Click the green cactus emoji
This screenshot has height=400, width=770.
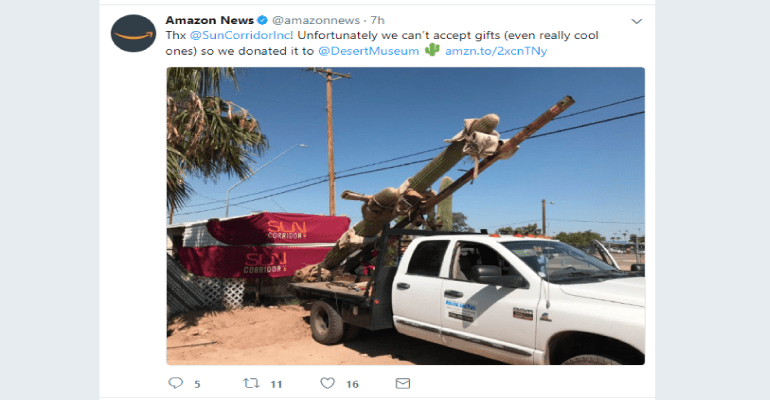(432, 50)
